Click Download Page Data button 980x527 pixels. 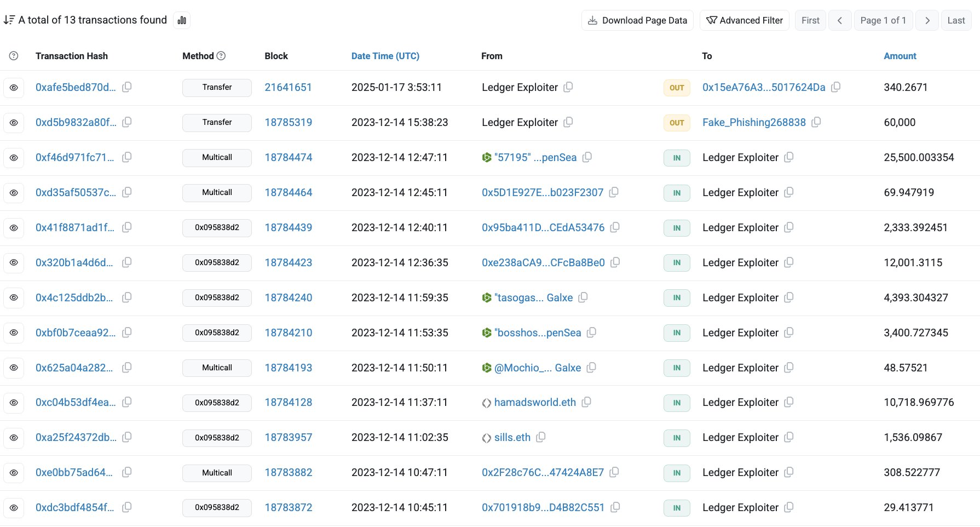tap(637, 20)
